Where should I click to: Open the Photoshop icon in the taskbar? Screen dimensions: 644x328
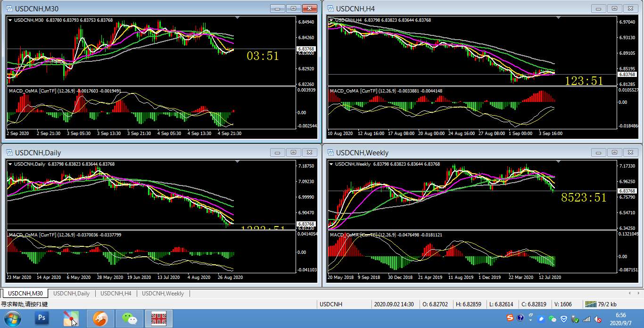point(42,319)
